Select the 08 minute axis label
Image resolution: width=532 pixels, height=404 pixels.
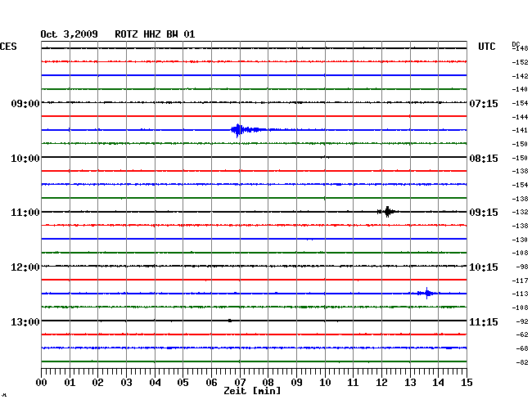268,383
